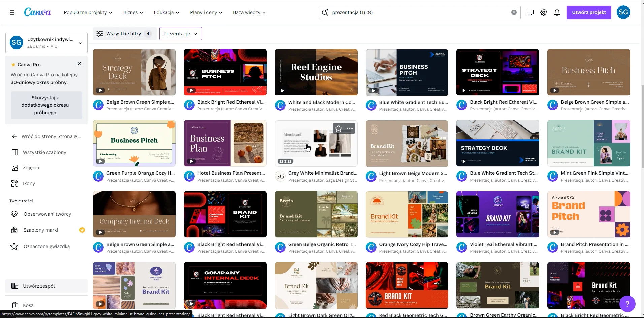Expand the Użytkownik indywidualny account switcher

[x=46, y=42]
